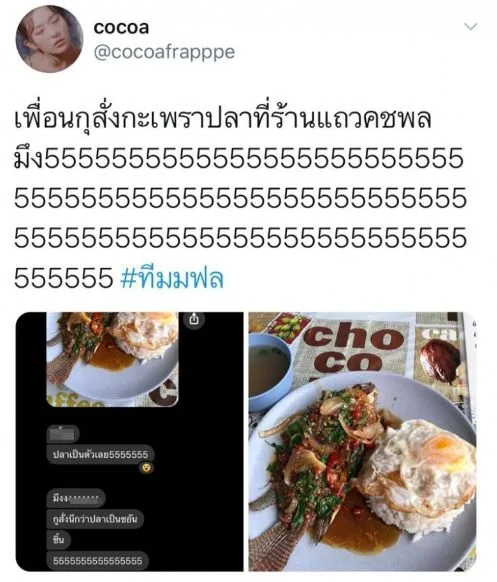Select the "กูสั่งนึกว่าปลาเป็นชอัน" message bubble
This screenshot has width=497, height=582.
click(95, 518)
